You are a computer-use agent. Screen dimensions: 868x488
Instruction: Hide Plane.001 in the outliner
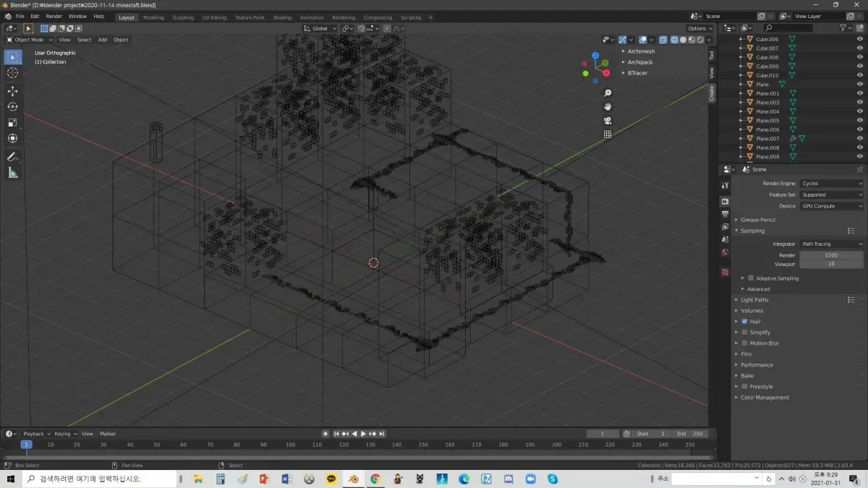click(859, 93)
